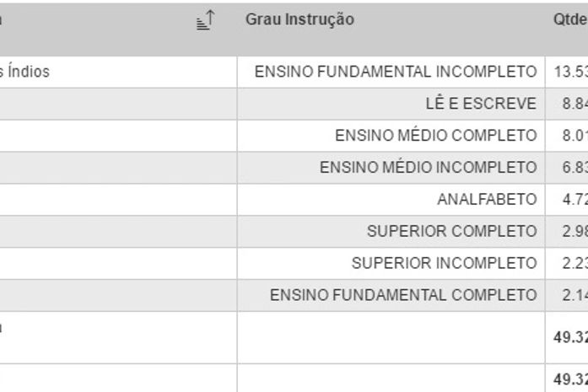The image size is (588, 392).
Task: Click the ENSINO FUNDAMENTAL INCOMPLETO cell
Action: pyautogui.click(x=396, y=72)
